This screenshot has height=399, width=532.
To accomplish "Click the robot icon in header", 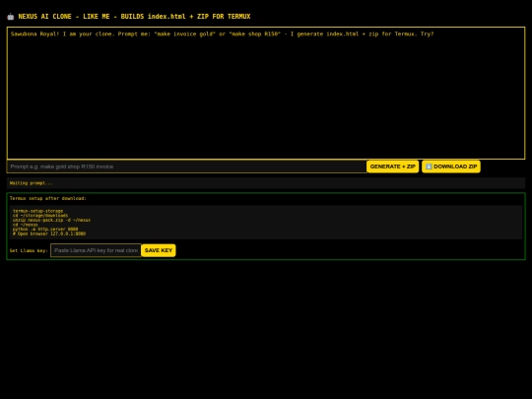I will click(11, 17).
